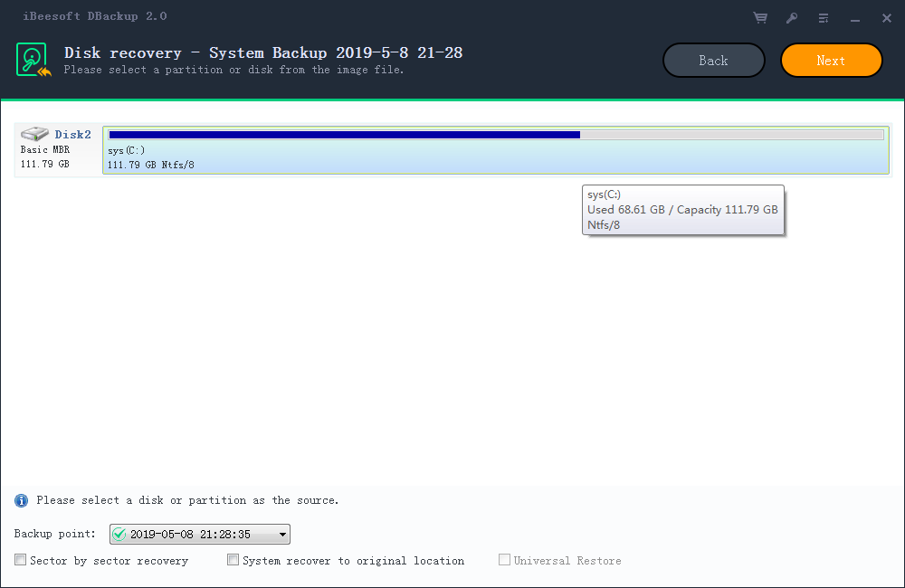Close the DBackup window
Image resolution: width=905 pixels, height=588 pixels.
tap(887, 18)
